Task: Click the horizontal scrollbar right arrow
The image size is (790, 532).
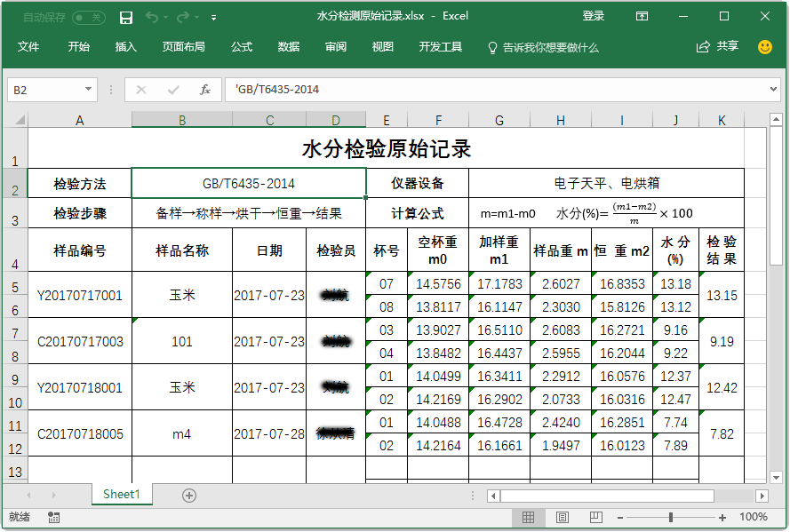Action: 762,496
